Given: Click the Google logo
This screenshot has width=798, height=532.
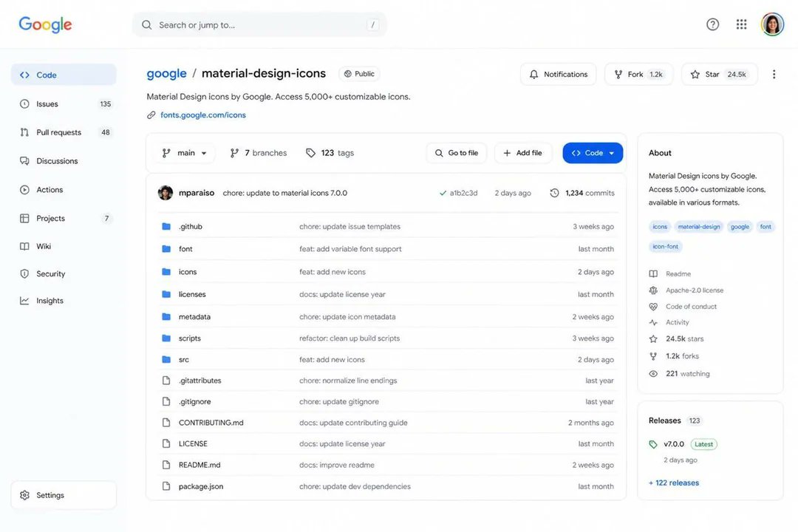Looking at the screenshot, I should [x=45, y=24].
